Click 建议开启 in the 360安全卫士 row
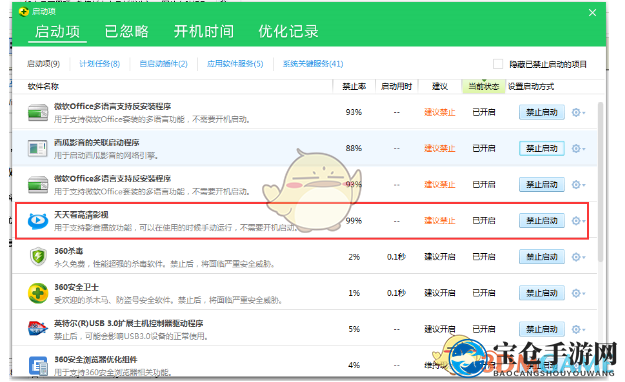Viewport: 625px width, 382px height. (x=440, y=293)
